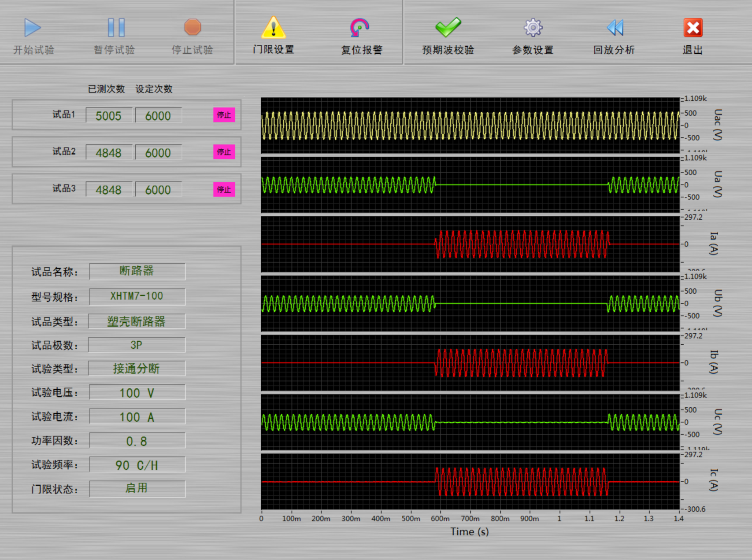Screen dimensions: 752x560
Task: Click the yellow Uac waveform chart
Action: click(x=470, y=125)
